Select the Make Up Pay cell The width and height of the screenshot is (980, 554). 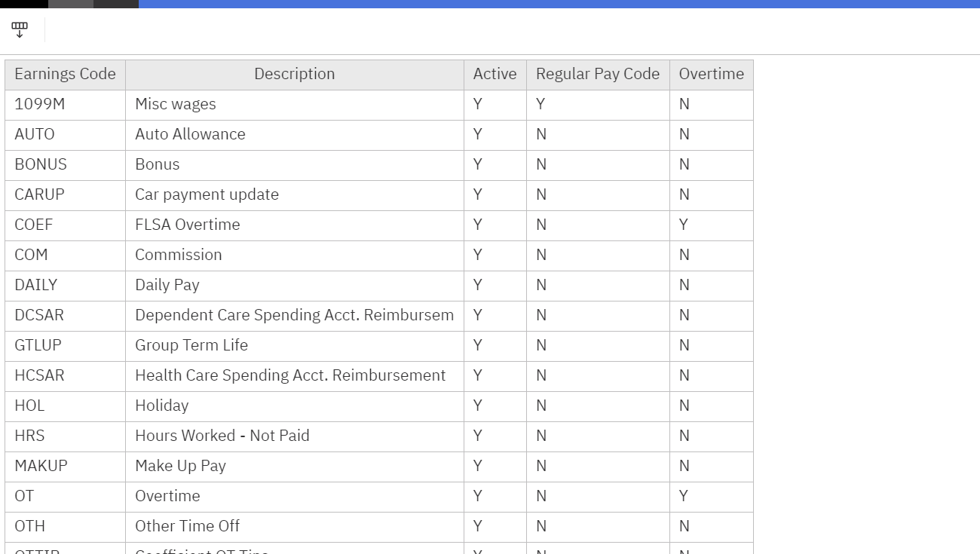point(295,467)
